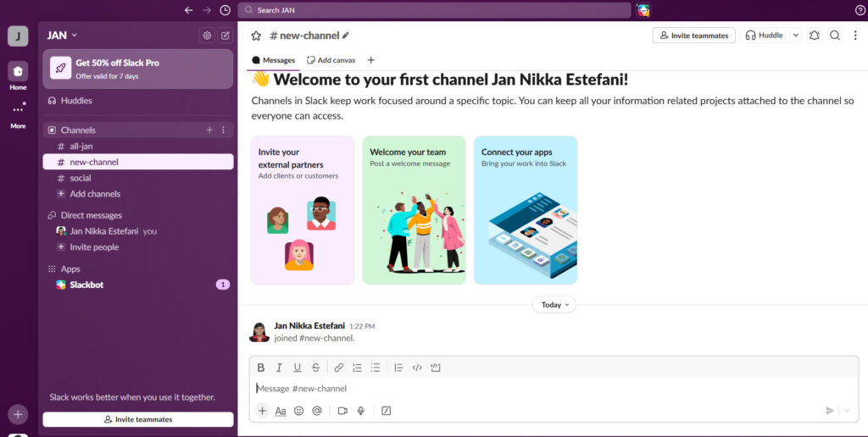This screenshot has height=437, width=868.
Task: Click Invite people in the sidebar
Action: 138,247
